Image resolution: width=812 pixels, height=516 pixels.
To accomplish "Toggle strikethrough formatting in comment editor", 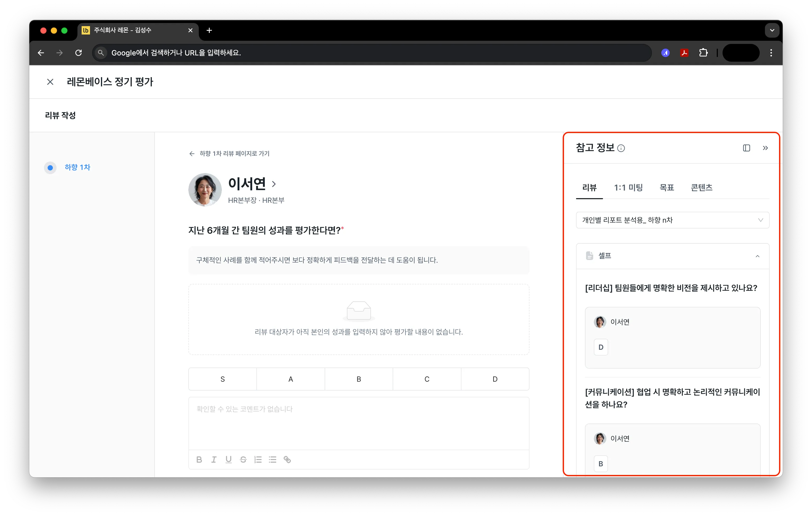I will click(243, 459).
